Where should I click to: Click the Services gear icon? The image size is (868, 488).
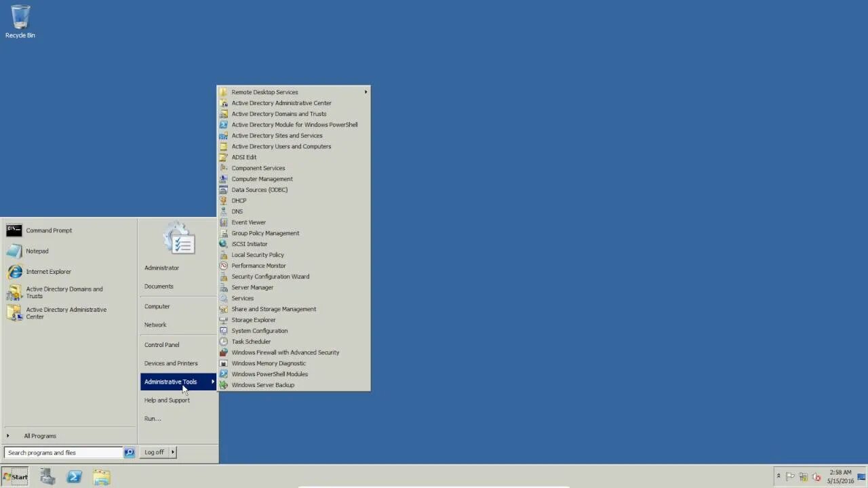coord(223,298)
